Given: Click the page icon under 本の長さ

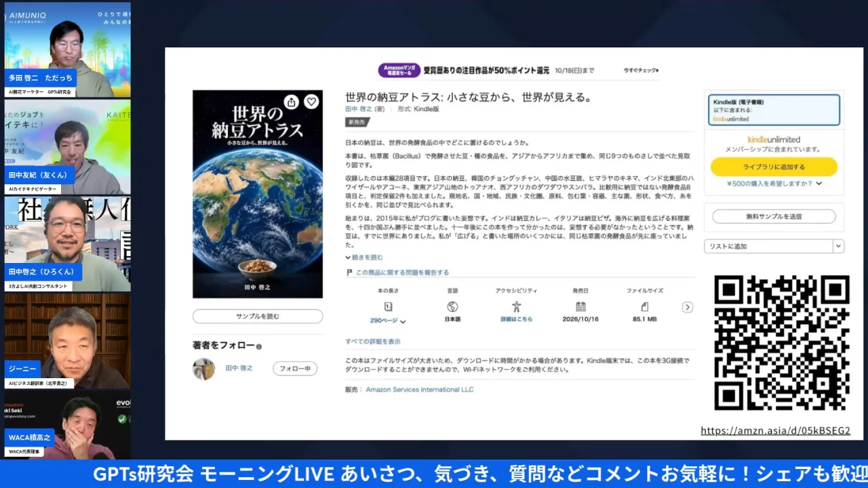Looking at the screenshot, I should pos(388,306).
